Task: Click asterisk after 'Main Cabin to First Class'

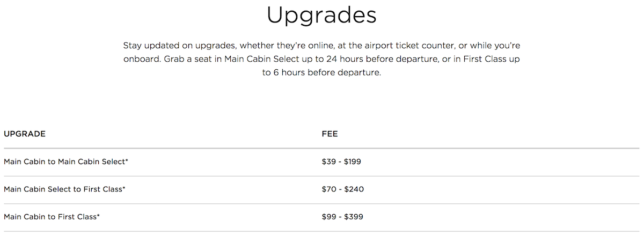Action: pos(99,216)
